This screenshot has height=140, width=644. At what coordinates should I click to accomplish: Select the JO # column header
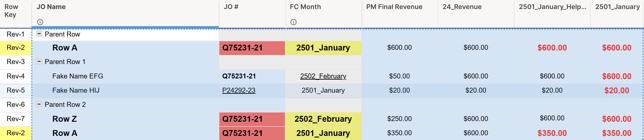[252, 14]
